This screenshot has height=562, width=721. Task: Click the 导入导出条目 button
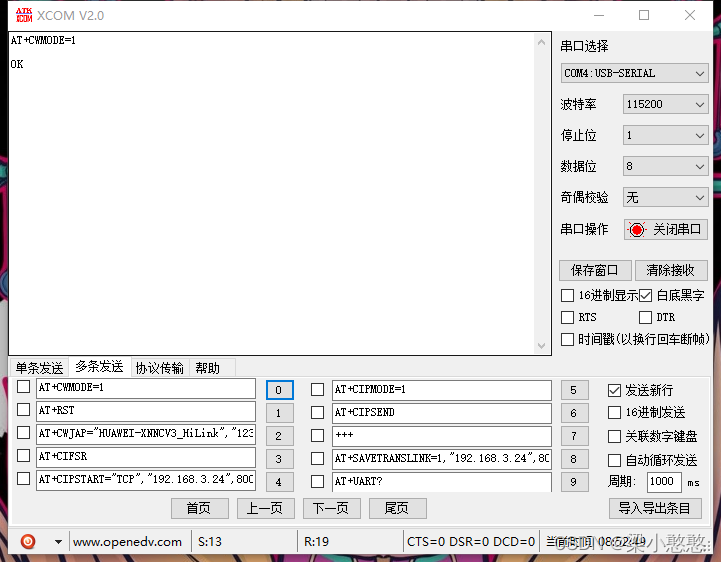click(x=654, y=508)
